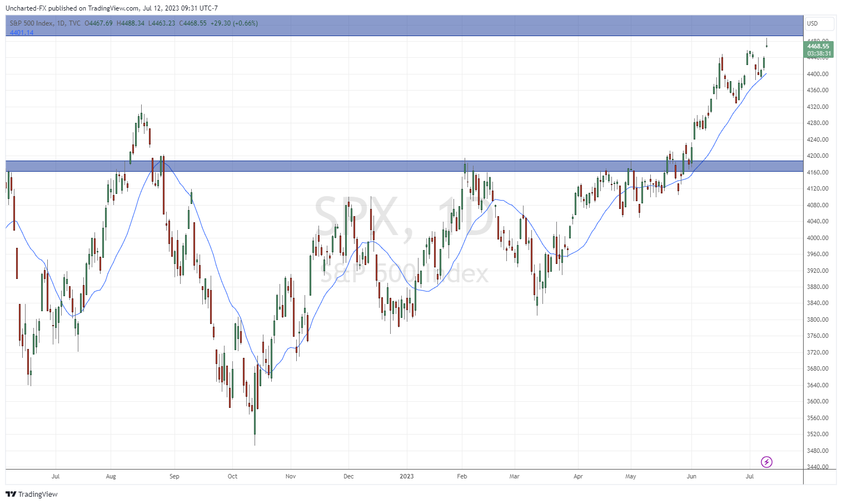The height and width of the screenshot is (504, 842).
Task: Click the Sep label on time axis
Action: (175, 476)
